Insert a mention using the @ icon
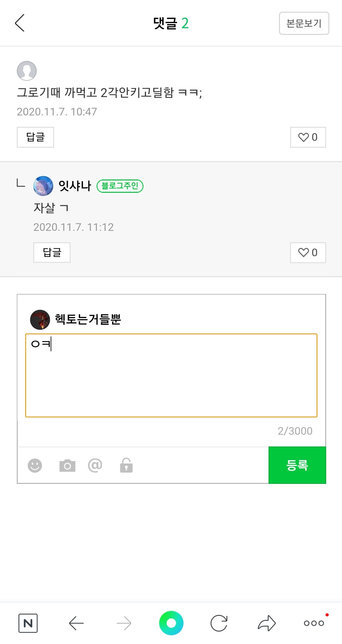 click(95, 465)
